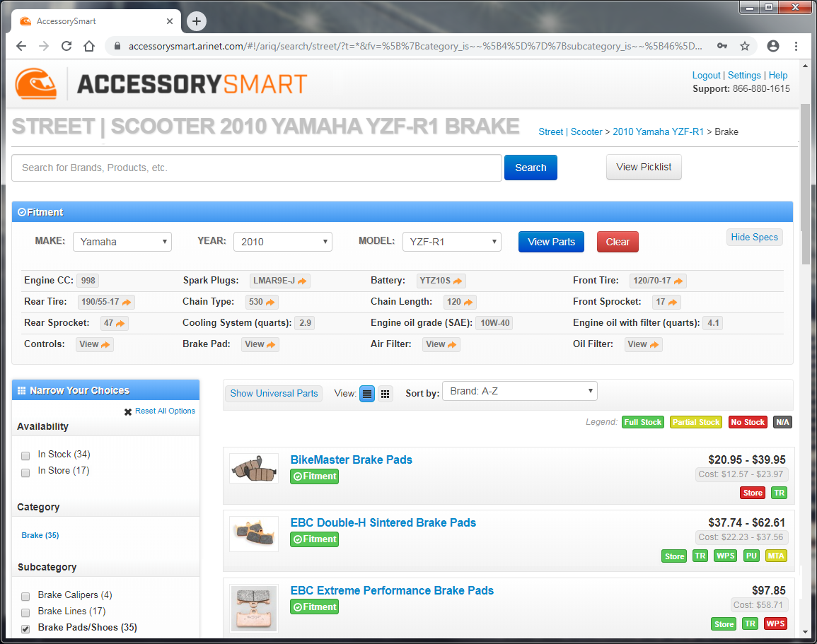Open the Help link
817x644 pixels.
(x=778, y=75)
